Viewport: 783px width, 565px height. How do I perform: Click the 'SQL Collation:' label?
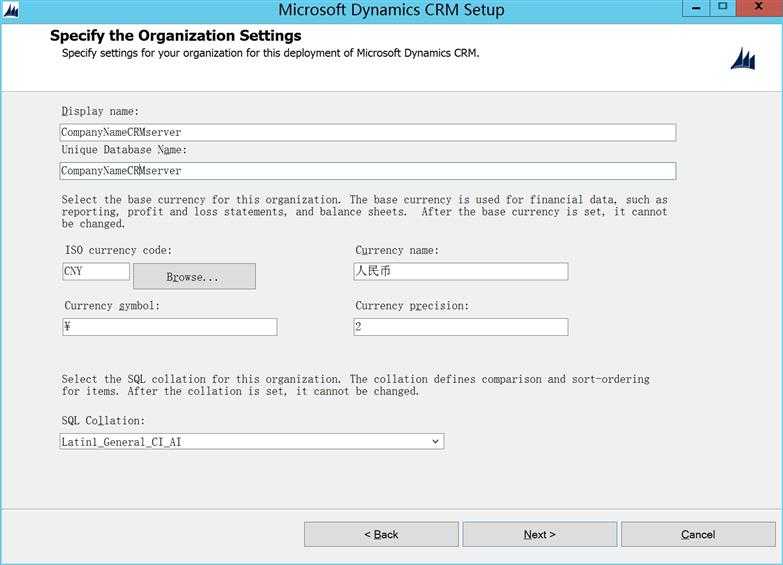pyautogui.click(x=103, y=421)
